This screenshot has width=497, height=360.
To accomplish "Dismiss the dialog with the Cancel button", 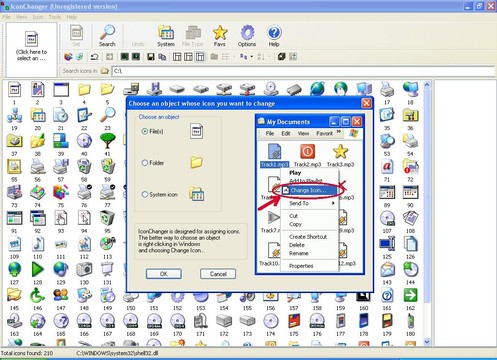I will (218, 274).
